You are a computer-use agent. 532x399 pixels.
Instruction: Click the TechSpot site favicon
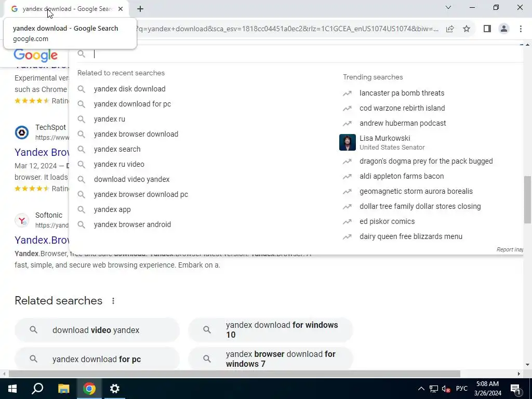(22, 132)
